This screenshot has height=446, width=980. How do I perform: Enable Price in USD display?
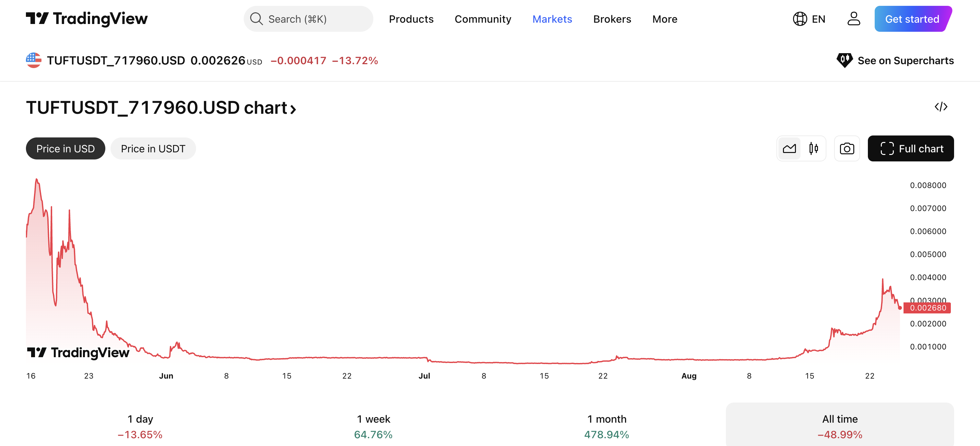[x=65, y=148]
